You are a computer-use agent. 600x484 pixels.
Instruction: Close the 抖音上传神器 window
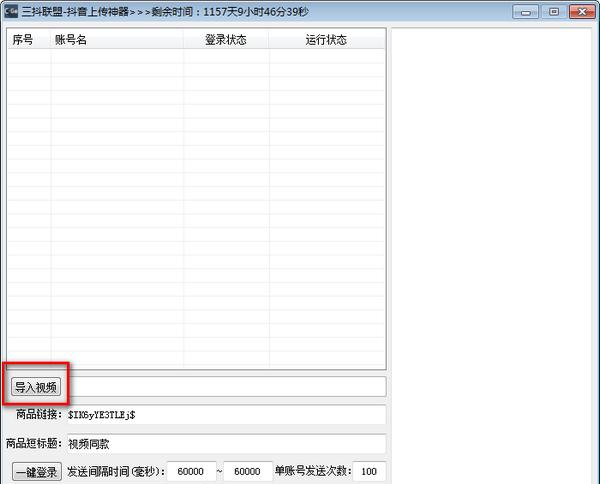582,12
